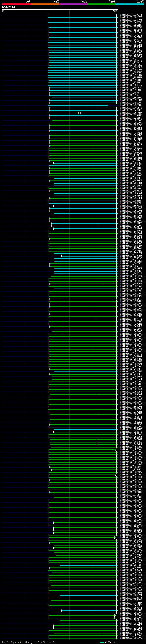
Task: Click the orange ~40% identity legend segment
Action: click(x=45, y=4)
